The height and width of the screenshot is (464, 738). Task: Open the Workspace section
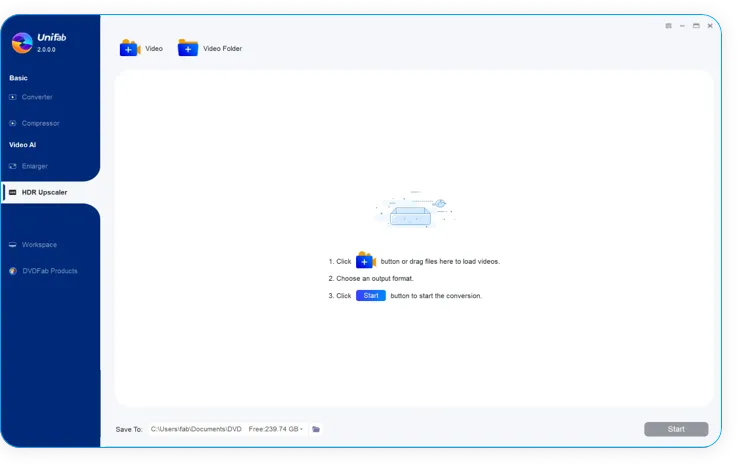point(39,245)
